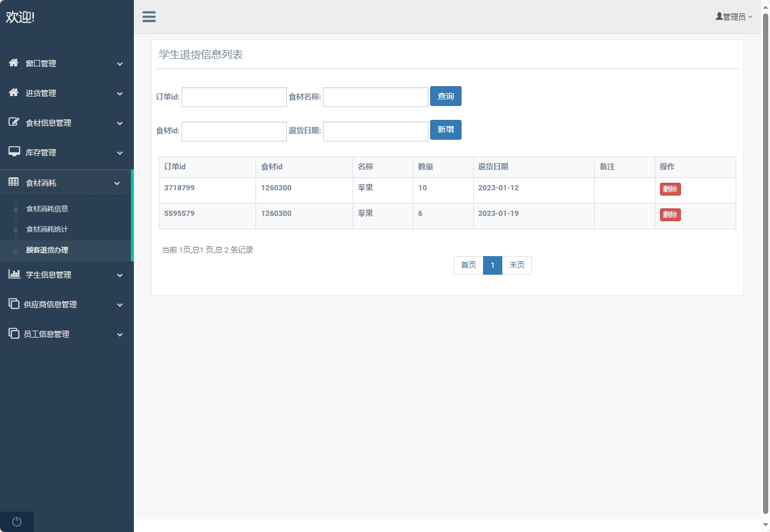Click the home icon beside 窗口管理
Image resolution: width=770 pixels, height=532 pixels.
tap(13, 63)
